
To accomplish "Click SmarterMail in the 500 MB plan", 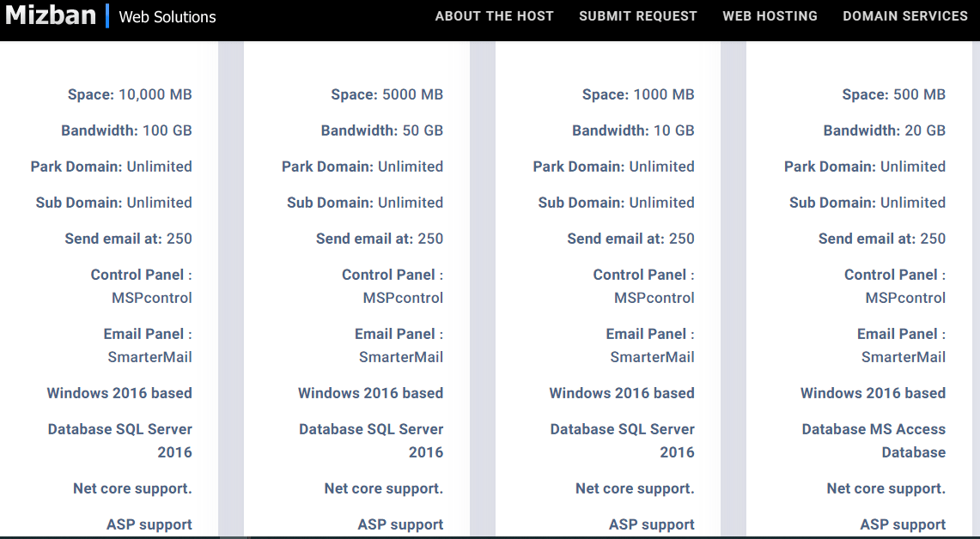I will [904, 357].
